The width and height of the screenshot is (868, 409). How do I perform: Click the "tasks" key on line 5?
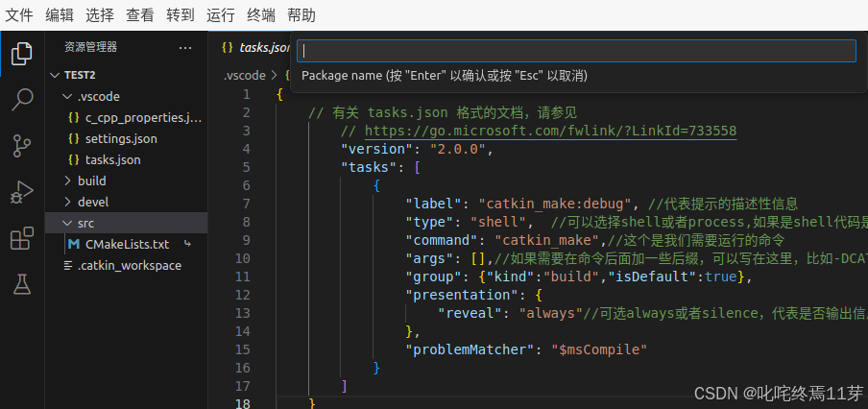[x=370, y=167]
